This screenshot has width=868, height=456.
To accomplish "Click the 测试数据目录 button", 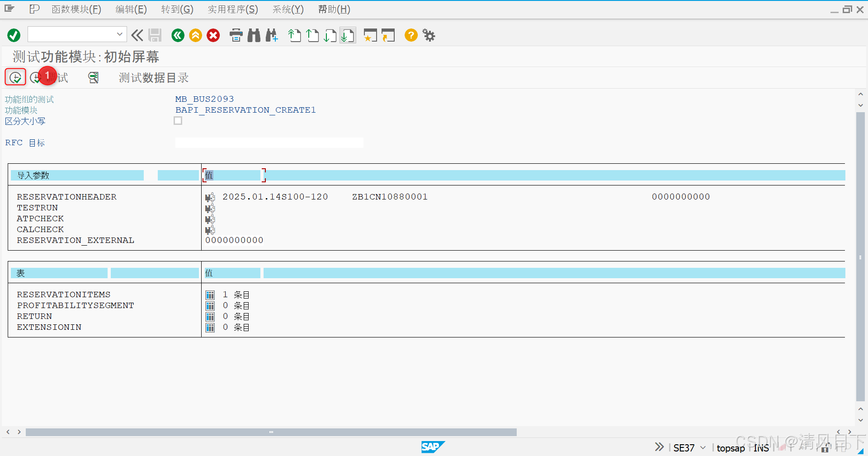I will [153, 77].
